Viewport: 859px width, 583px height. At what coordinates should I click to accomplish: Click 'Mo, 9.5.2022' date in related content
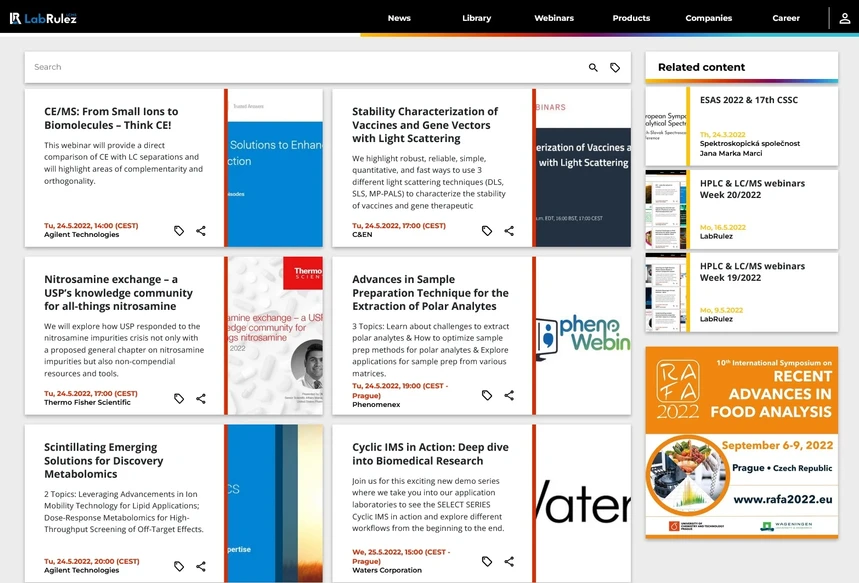pos(721,310)
